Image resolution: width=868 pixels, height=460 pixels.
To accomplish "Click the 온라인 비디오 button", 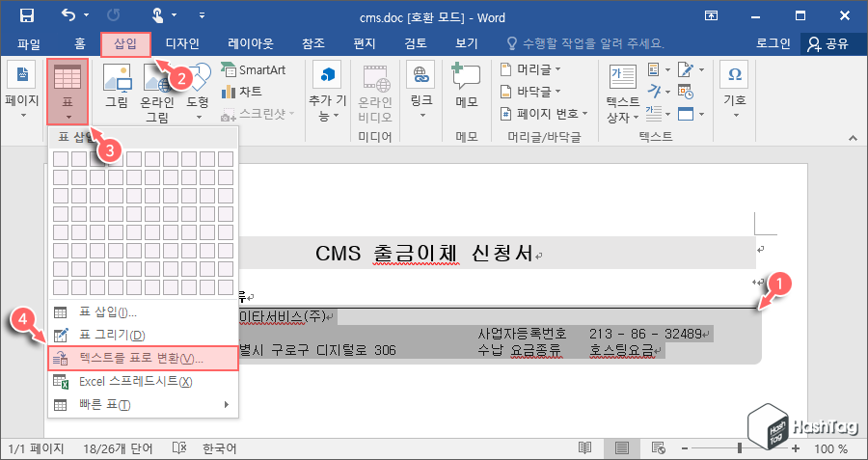I will [375, 93].
